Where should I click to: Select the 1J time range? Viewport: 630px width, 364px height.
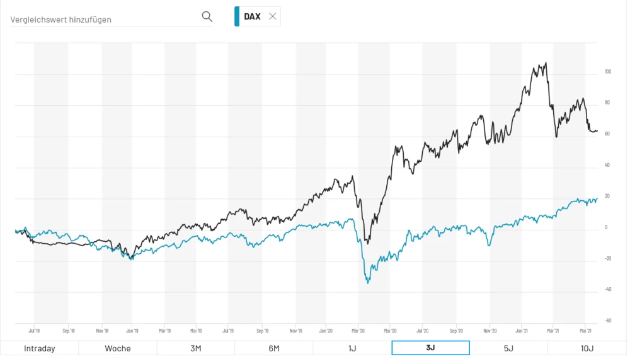[352, 348]
